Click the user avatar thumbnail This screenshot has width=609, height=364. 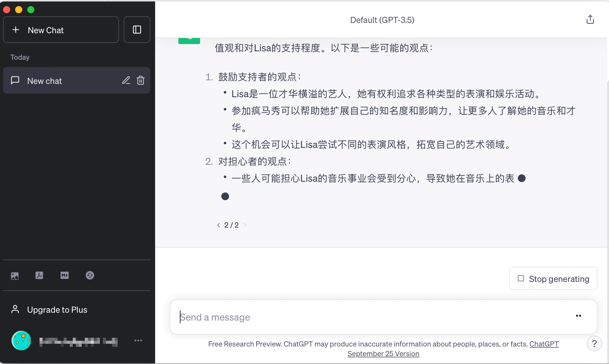[21, 340]
